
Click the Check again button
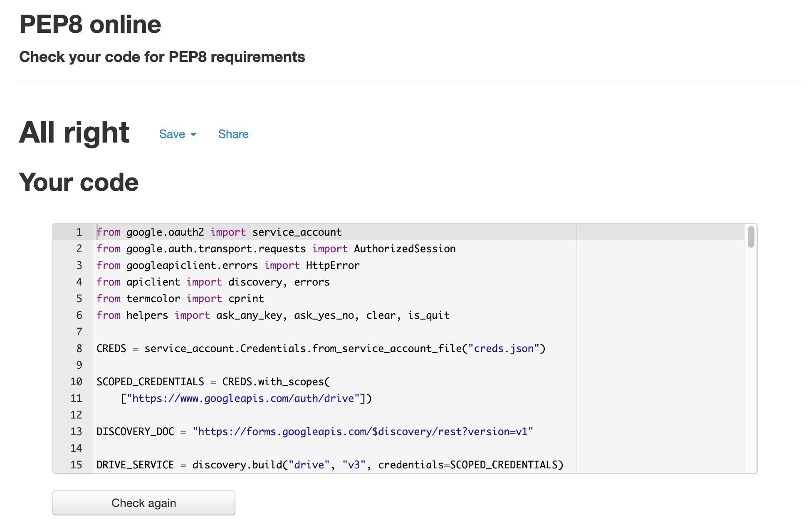pos(144,503)
